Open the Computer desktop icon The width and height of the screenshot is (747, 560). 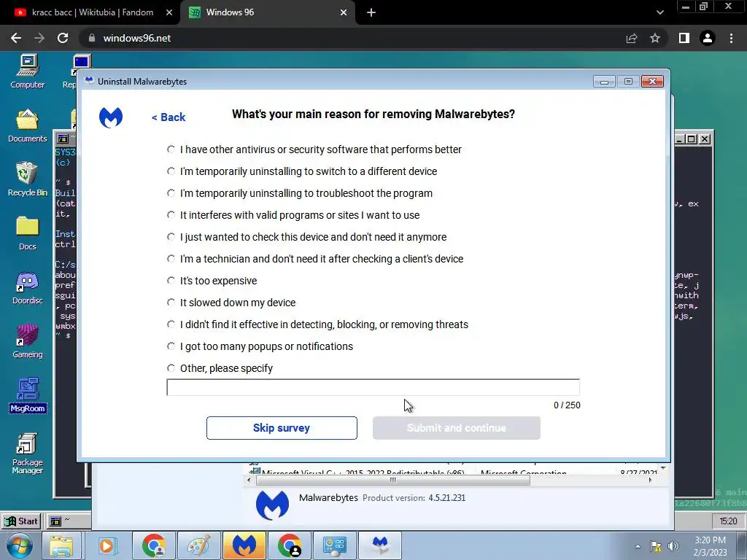point(28,71)
